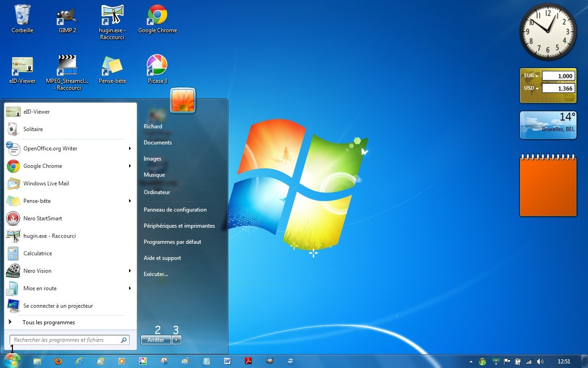Click the green wireless antenna tray icon
The width and height of the screenshot is (588, 368).
pyautogui.click(x=495, y=362)
